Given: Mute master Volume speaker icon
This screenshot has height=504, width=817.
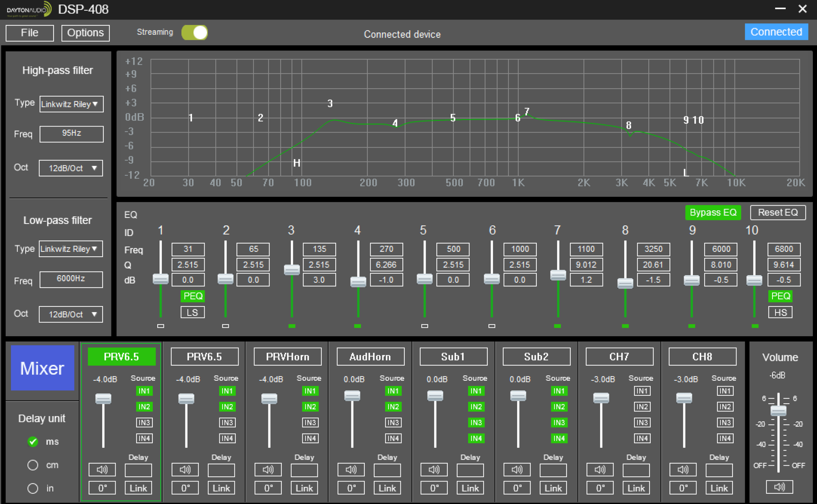Looking at the screenshot, I should coord(779,487).
